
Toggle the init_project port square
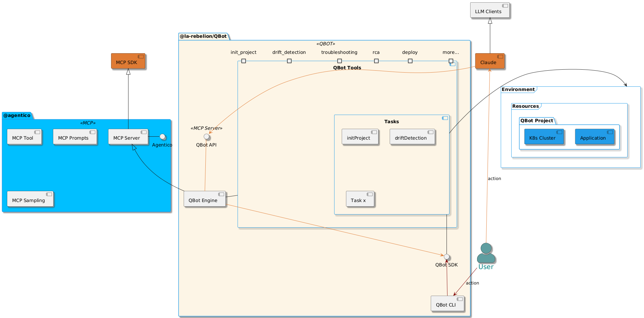tap(243, 61)
